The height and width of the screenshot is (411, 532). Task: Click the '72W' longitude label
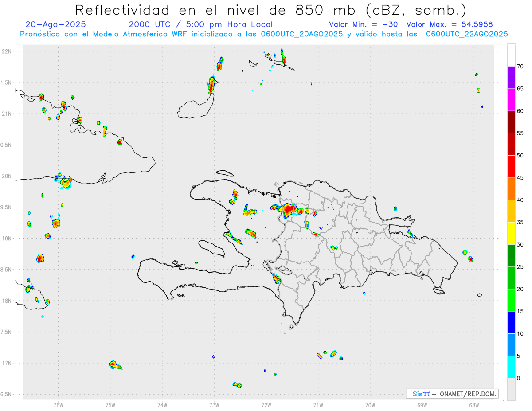266,405
